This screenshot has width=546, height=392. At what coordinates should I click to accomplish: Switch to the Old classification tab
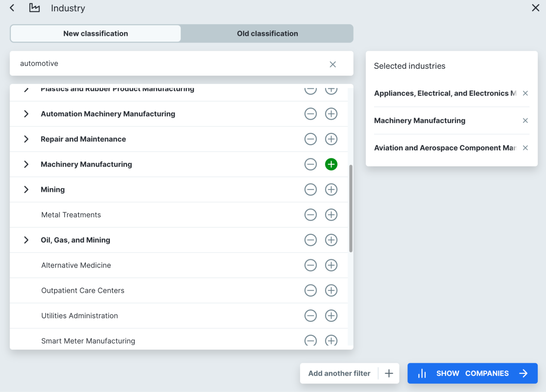pyautogui.click(x=267, y=33)
